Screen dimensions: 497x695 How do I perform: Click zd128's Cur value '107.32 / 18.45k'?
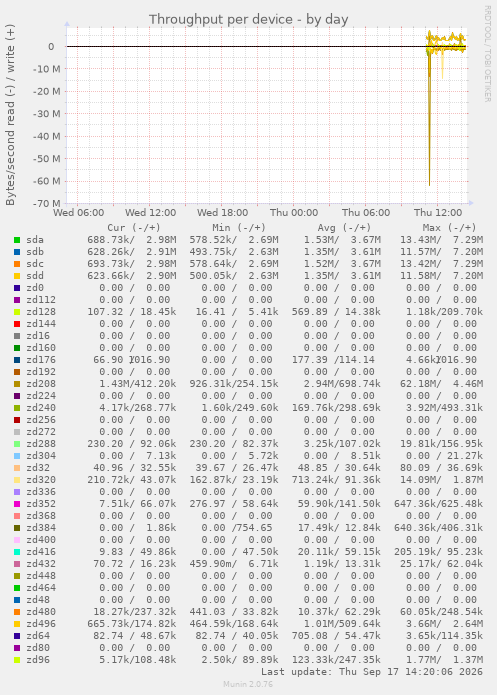click(132, 312)
